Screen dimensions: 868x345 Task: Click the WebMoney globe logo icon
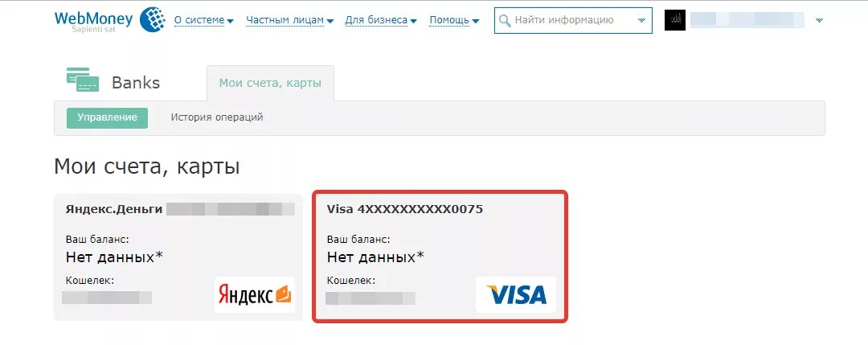152,19
